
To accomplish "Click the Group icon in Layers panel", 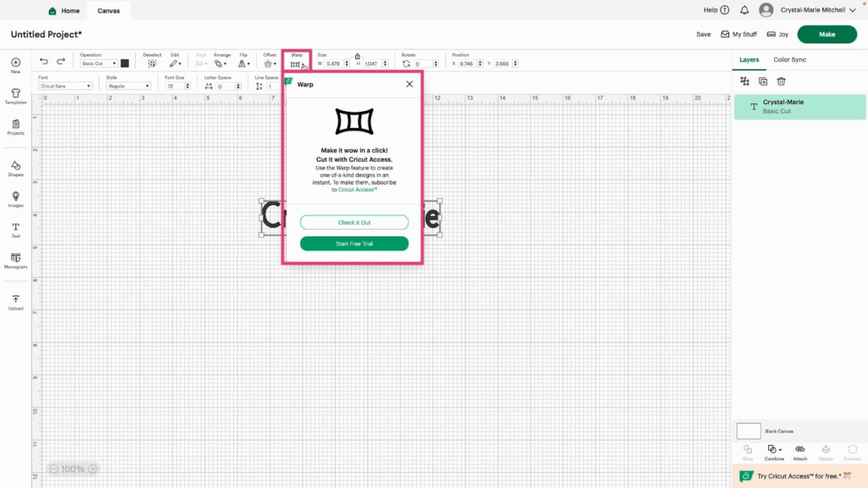I will (x=744, y=81).
